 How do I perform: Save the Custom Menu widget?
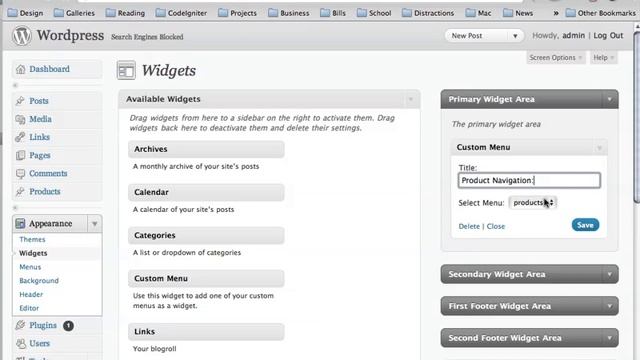(x=585, y=225)
